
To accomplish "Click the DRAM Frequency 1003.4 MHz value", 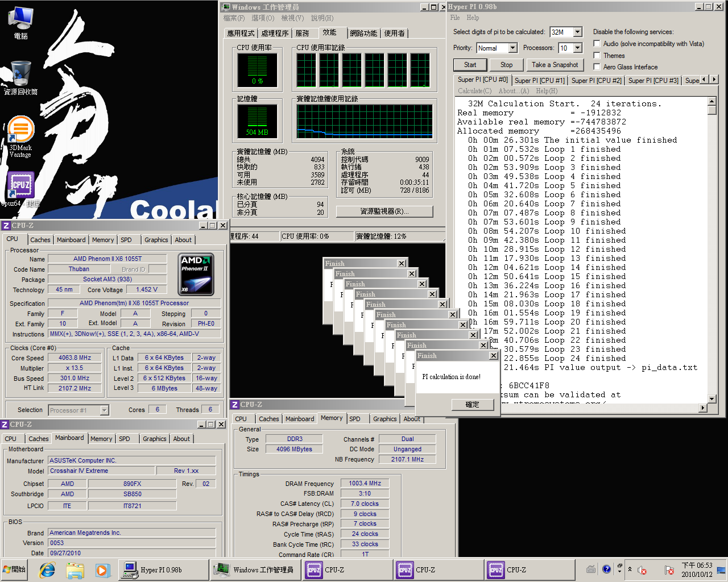I will (365, 483).
